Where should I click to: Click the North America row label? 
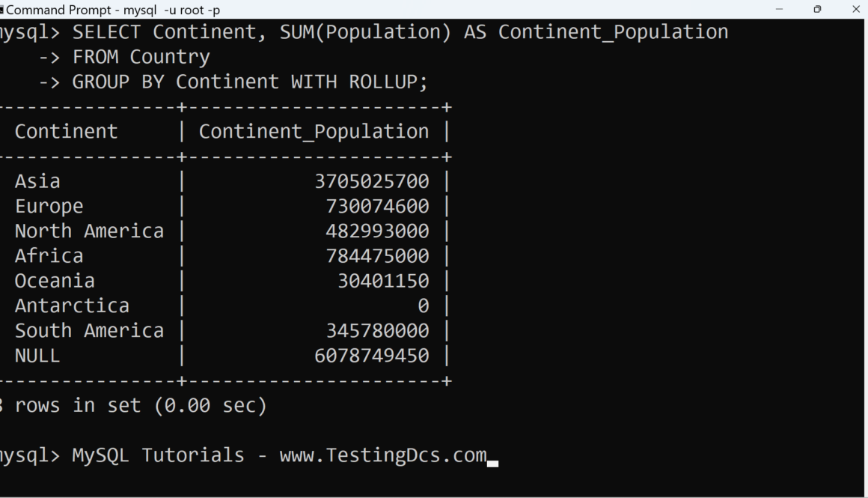(89, 231)
